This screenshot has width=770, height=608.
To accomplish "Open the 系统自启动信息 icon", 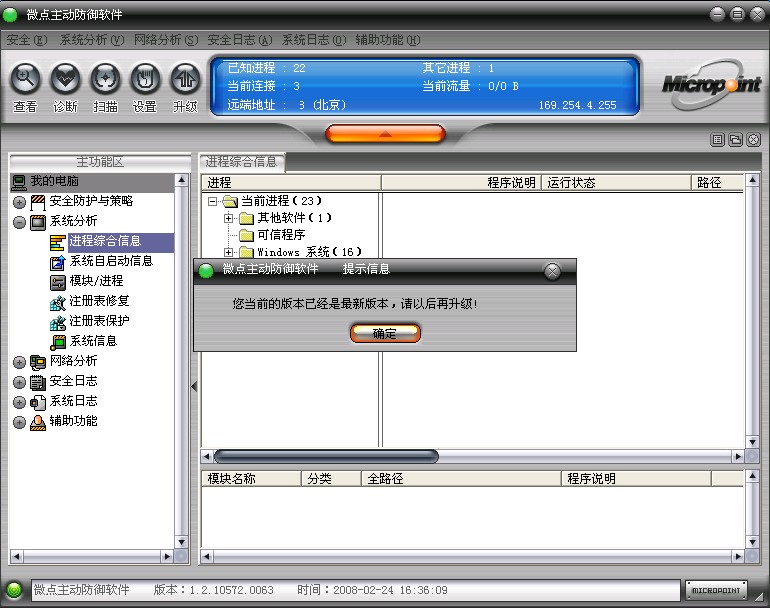I will click(x=57, y=263).
